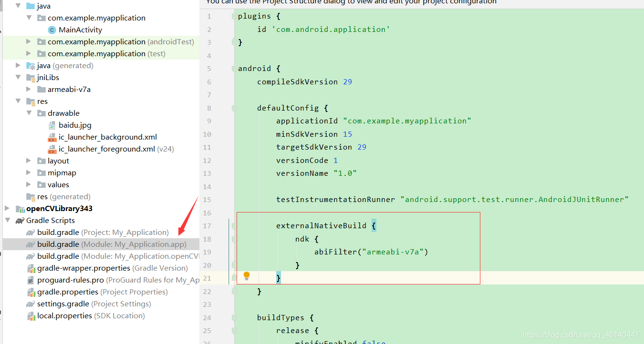644x344 pixels.
Task: Click the gradle.properties file icon
Action: point(31,292)
